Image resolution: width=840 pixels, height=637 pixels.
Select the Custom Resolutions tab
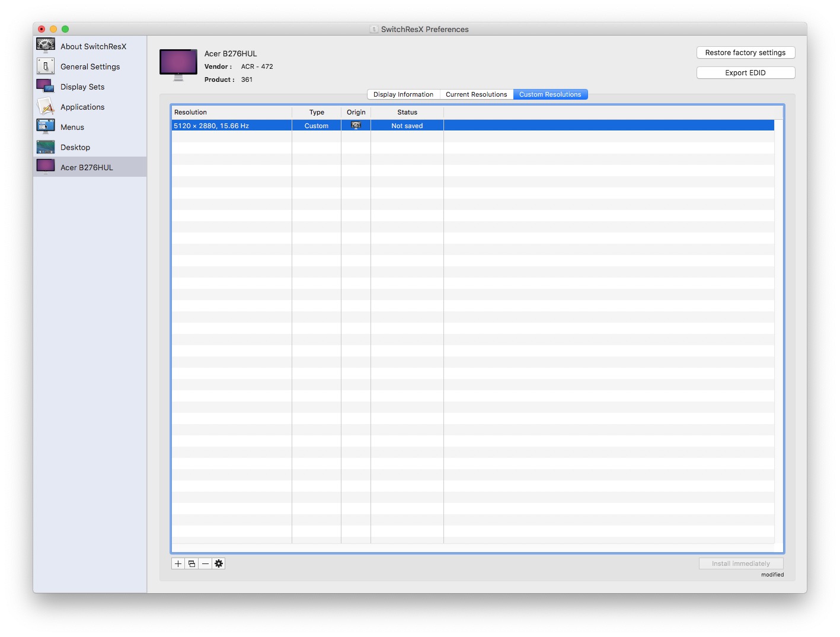point(550,94)
